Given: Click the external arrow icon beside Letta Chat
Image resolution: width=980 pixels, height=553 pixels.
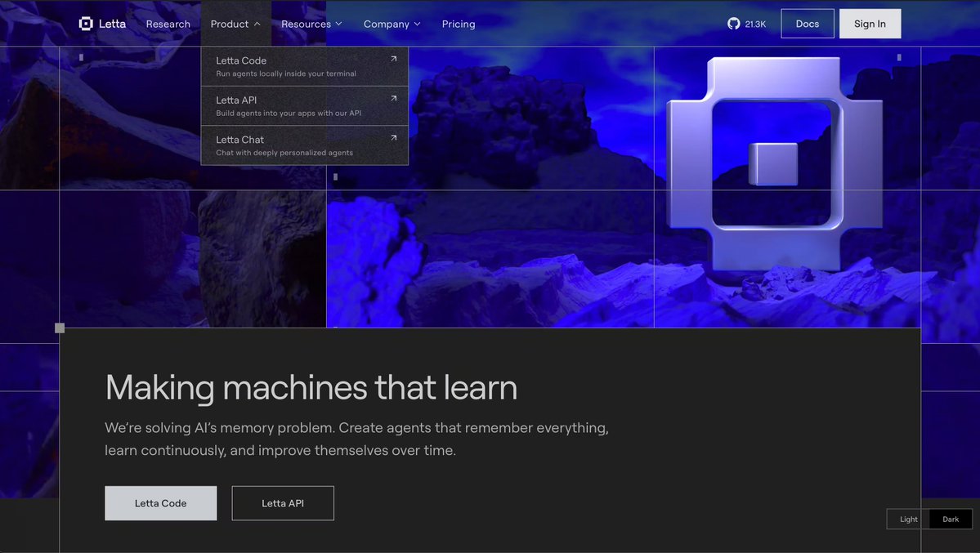Looking at the screenshot, I should (x=393, y=138).
